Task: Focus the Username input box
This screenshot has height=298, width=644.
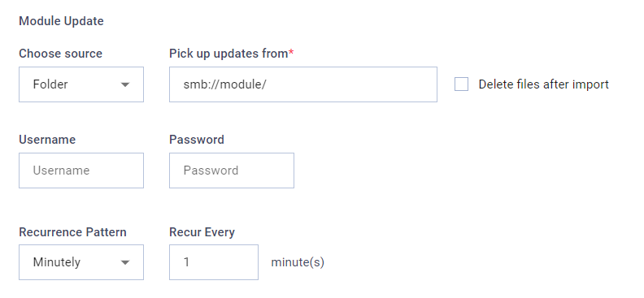Action: [x=81, y=171]
